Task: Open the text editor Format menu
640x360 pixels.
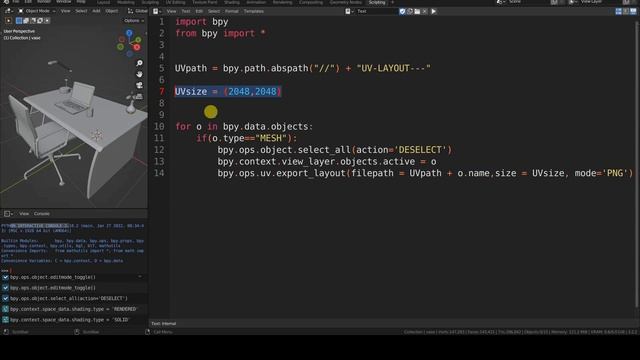Action: coord(231,11)
